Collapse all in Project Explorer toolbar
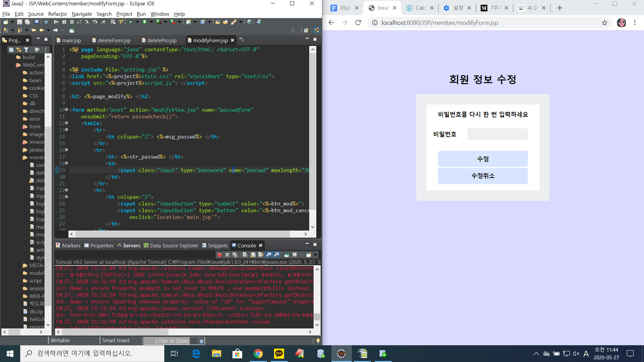Viewport: 644px width, 362px height. [x=11, y=50]
